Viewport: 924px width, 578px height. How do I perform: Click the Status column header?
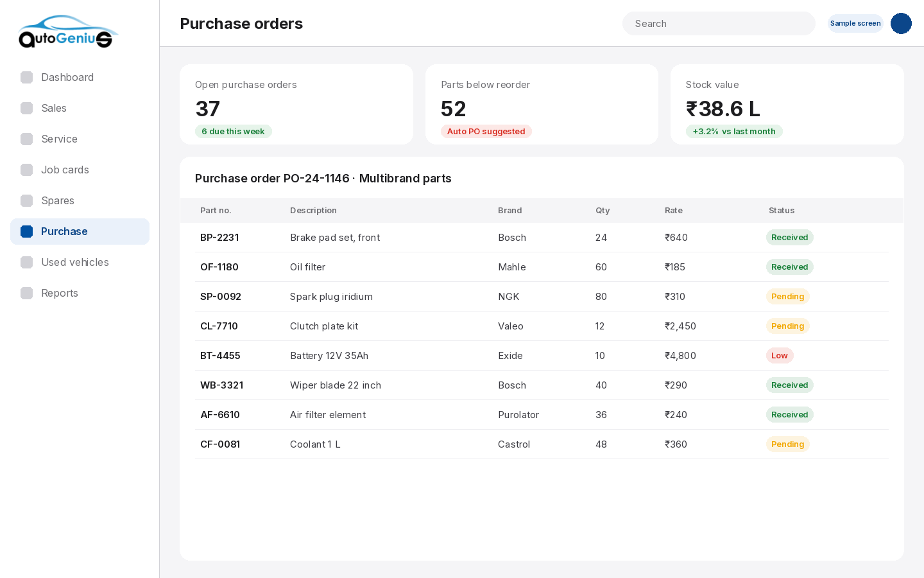[782, 211]
